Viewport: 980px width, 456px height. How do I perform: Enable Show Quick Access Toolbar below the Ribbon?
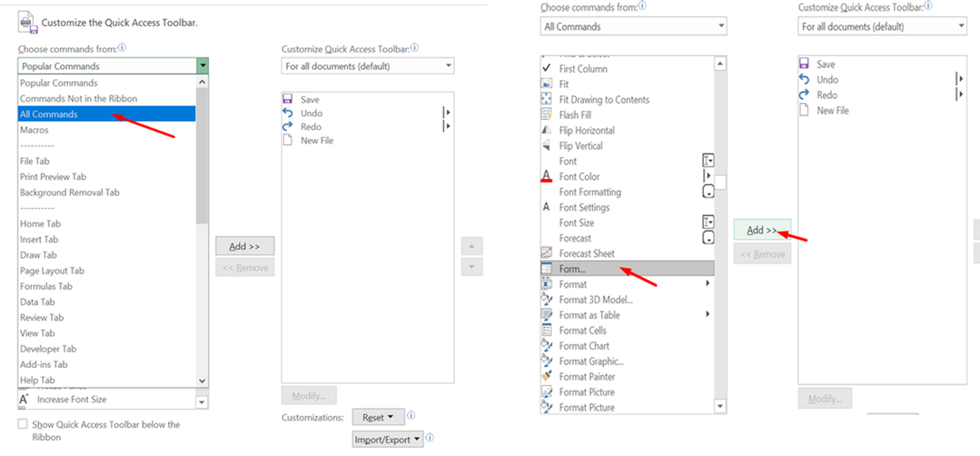click(x=23, y=424)
